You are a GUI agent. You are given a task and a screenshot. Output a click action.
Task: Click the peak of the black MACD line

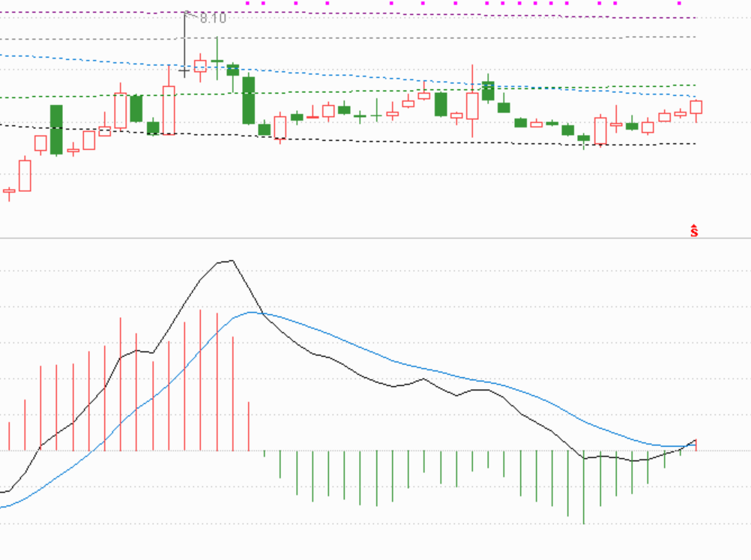[x=232, y=261]
